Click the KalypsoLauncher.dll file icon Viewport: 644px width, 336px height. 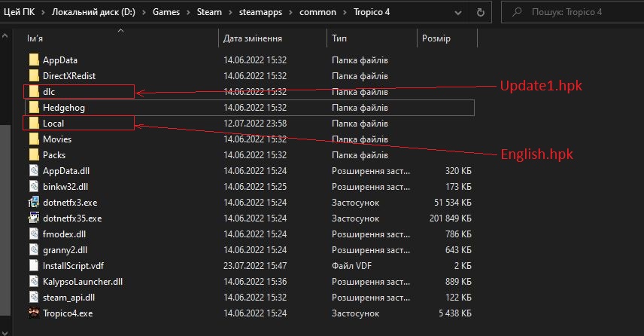click(x=34, y=281)
